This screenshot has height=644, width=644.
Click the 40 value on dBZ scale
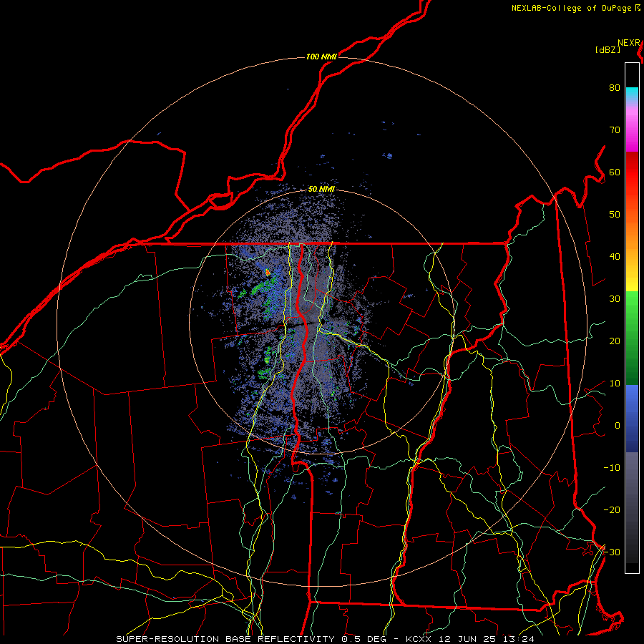pyautogui.click(x=615, y=257)
